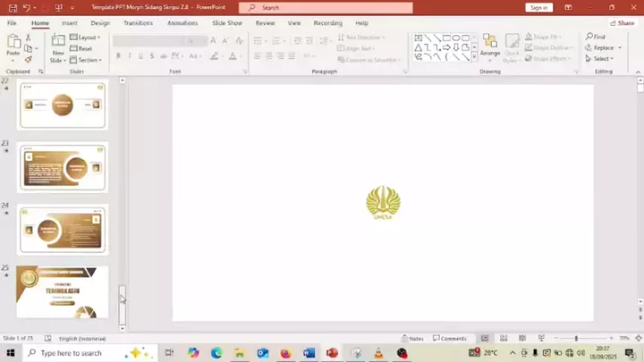Click the Find magnifier icon
The width and height of the screenshot is (644, 362).
pyautogui.click(x=589, y=37)
